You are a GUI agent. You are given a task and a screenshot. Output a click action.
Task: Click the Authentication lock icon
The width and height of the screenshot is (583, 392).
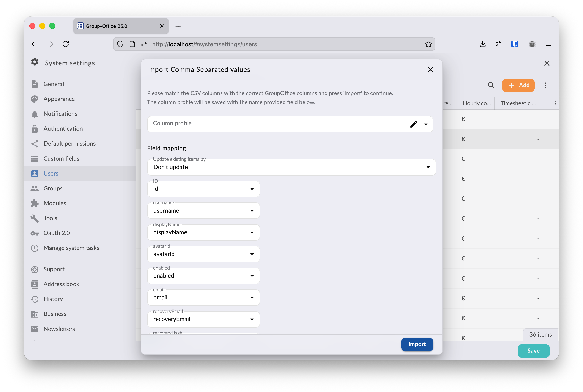point(35,129)
